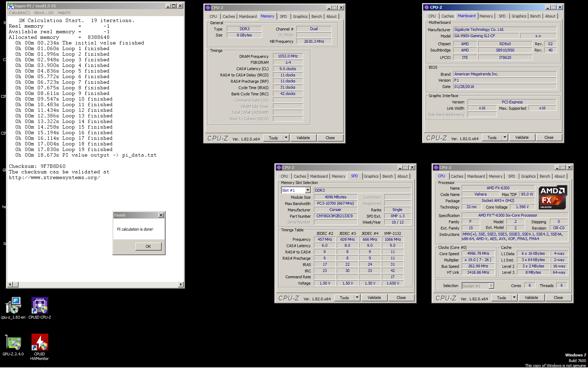Click the AMD FX processor logo
Image resolution: width=588 pixels, height=368 pixels.
553,197
